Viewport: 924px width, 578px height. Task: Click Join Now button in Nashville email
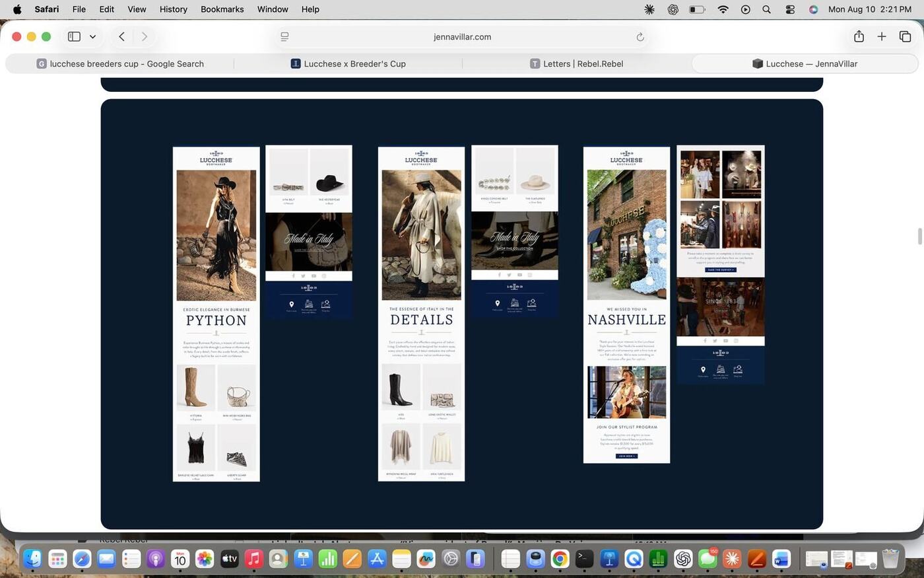point(626,456)
